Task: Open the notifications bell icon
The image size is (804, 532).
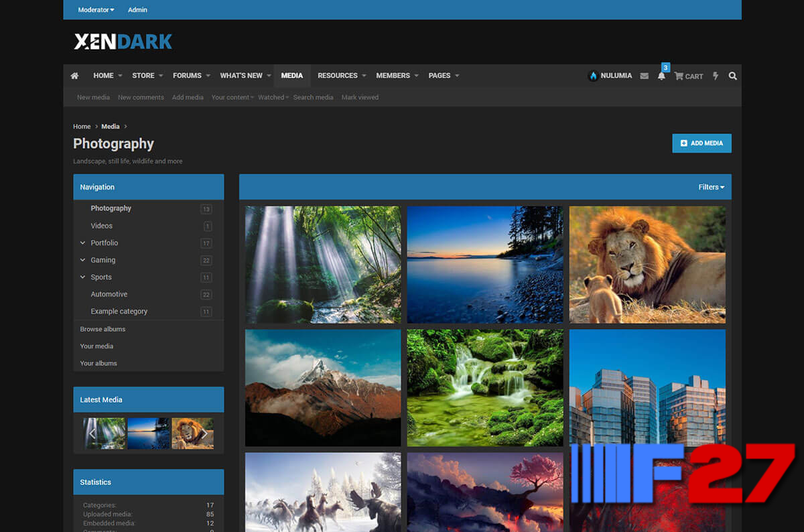Action: (x=661, y=76)
